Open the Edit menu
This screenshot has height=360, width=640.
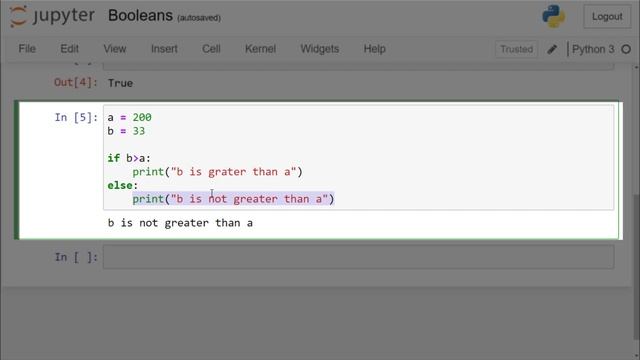[69, 49]
